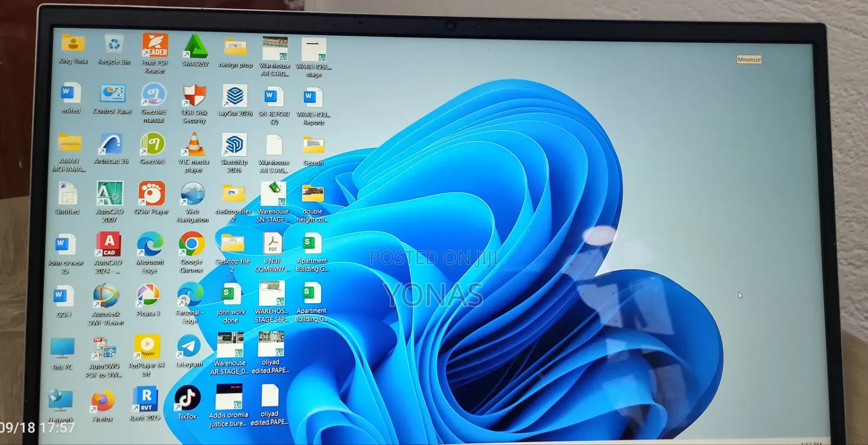
Task: Open Microsoft Edge shortcut
Action: coord(150,253)
